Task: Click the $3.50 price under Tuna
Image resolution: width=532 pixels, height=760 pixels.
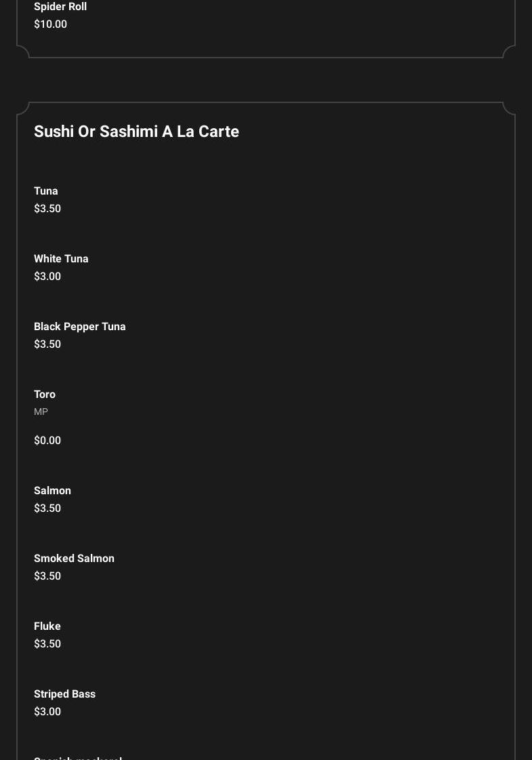Action: [x=47, y=209]
